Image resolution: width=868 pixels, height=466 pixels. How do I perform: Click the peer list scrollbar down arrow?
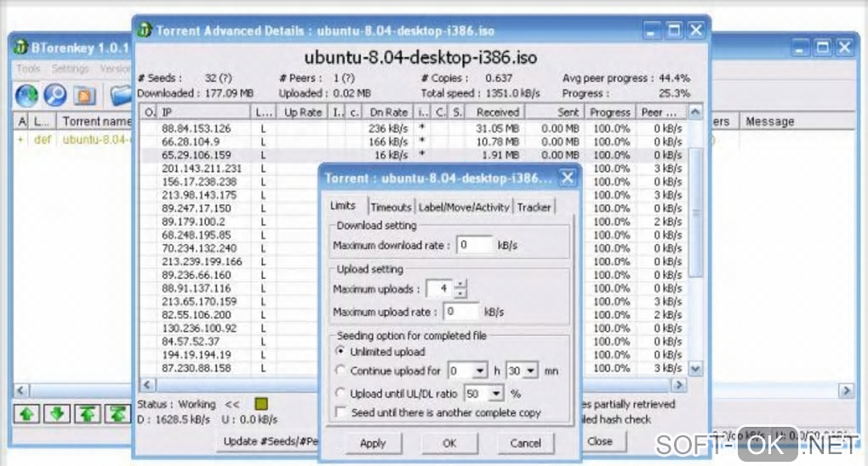pos(695,368)
